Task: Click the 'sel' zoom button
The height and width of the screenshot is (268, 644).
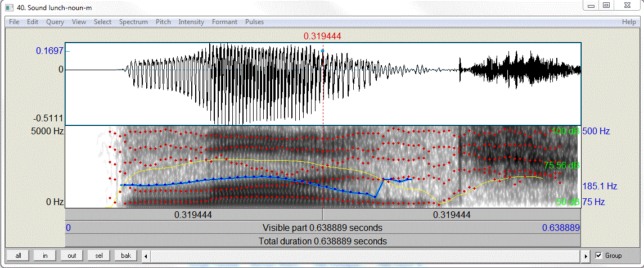Action: (99, 256)
